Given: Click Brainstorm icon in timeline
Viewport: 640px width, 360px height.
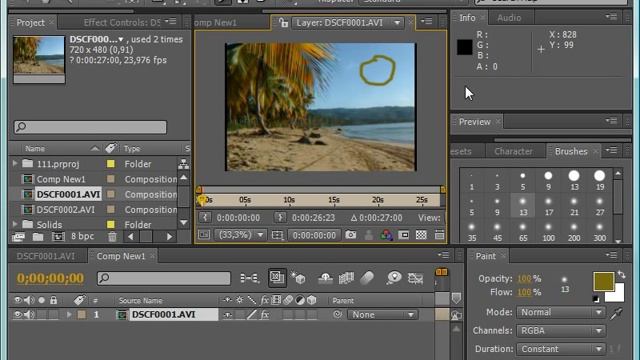Looking at the screenshot, I should point(394,278).
